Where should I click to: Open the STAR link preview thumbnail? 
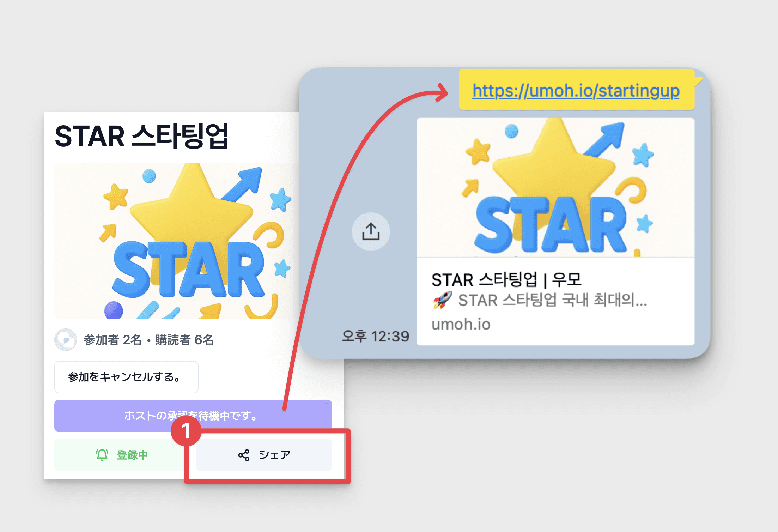click(x=555, y=187)
